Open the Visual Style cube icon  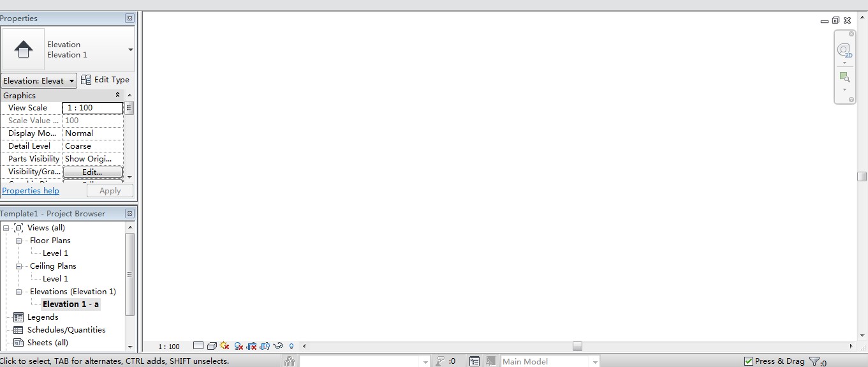212,346
